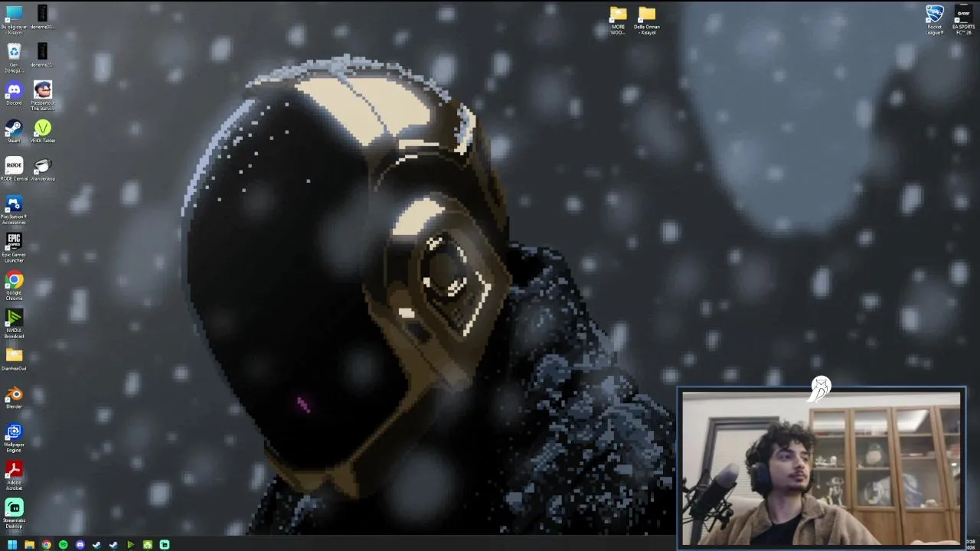Select the EA SPORTS FC 26 icon
The height and width of the screenshot is (551, 980).
click(x=964, y=14)
